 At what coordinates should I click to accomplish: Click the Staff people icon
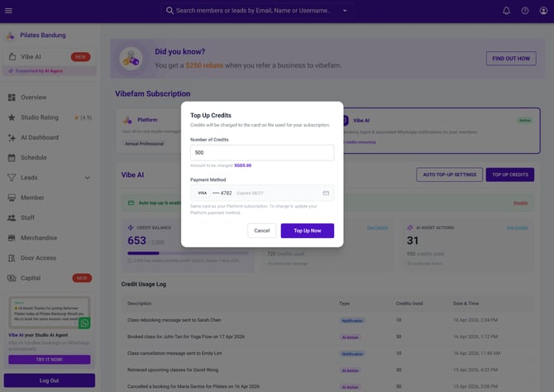click(12, 218)
